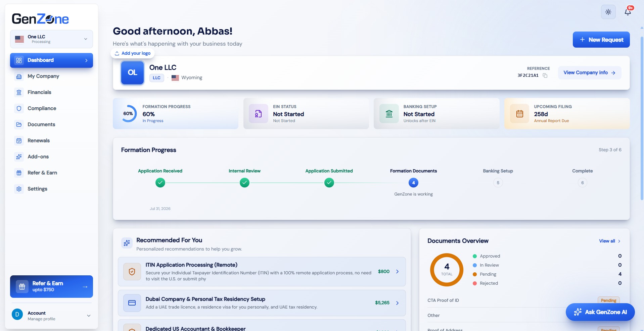Click the $800 ITIN price

[383, 272]
